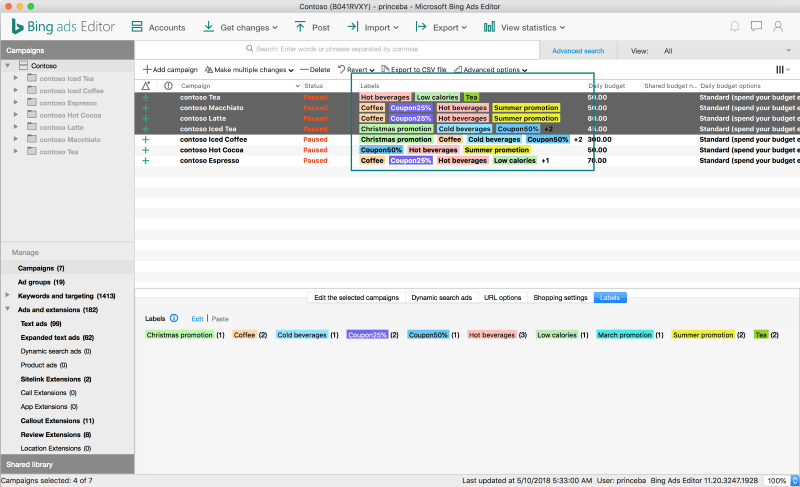
Task: Click Add campaign button
Action: pos(170,70)
